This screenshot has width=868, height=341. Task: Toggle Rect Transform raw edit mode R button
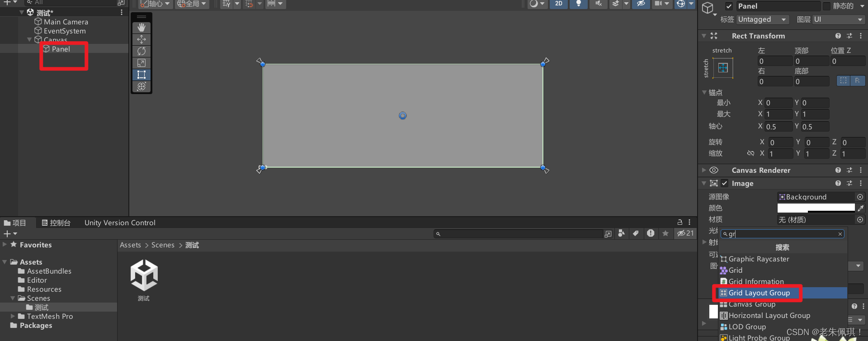point(857,81)
